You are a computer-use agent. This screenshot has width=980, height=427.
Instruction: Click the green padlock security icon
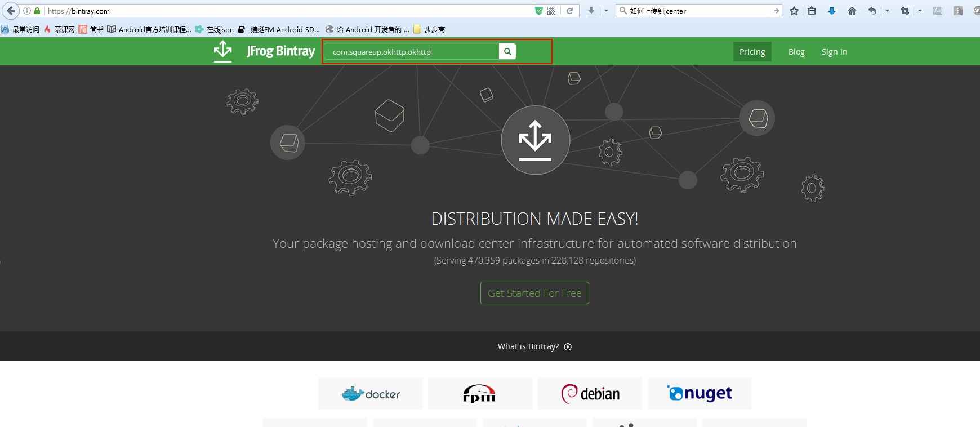click(37, 11)
